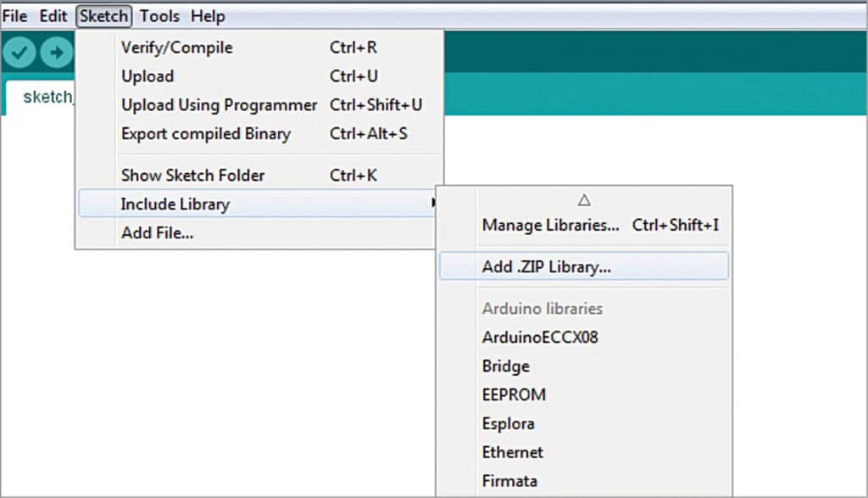Viewport: 868px width, 498px height.
Task: Click the Verify checkmark toolbar icon
Action: pos(20,53)
